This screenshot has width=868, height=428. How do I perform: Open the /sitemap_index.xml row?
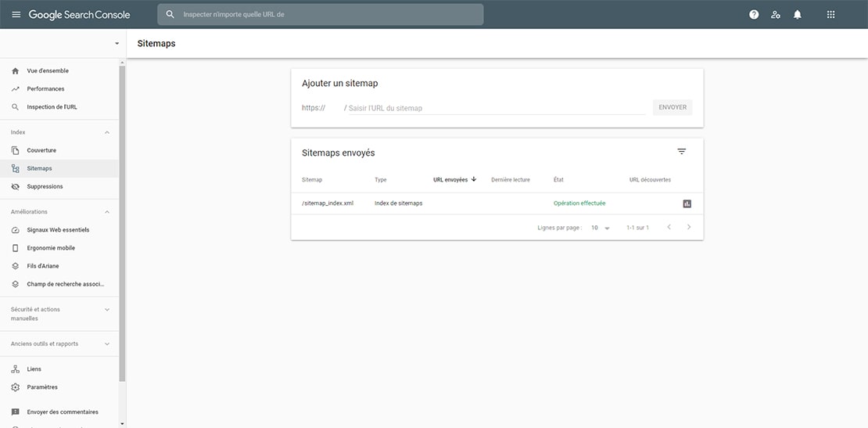[x=497, y=203]
